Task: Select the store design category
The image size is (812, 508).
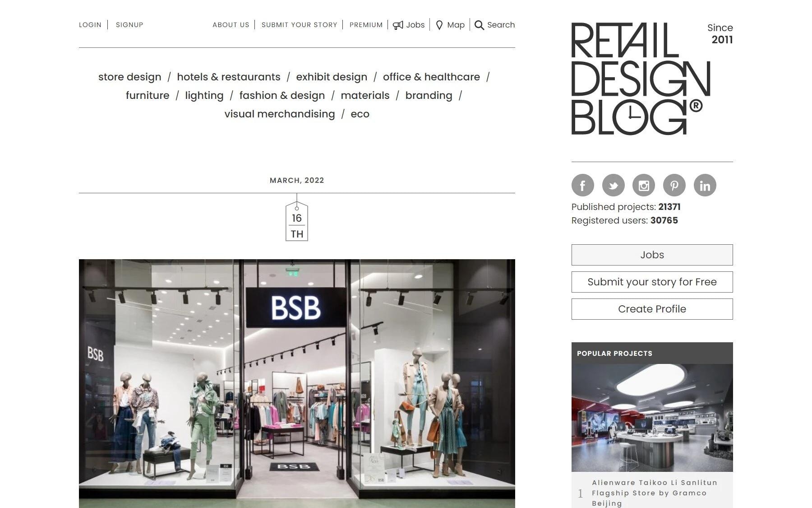Action: (x=130, y=77)
